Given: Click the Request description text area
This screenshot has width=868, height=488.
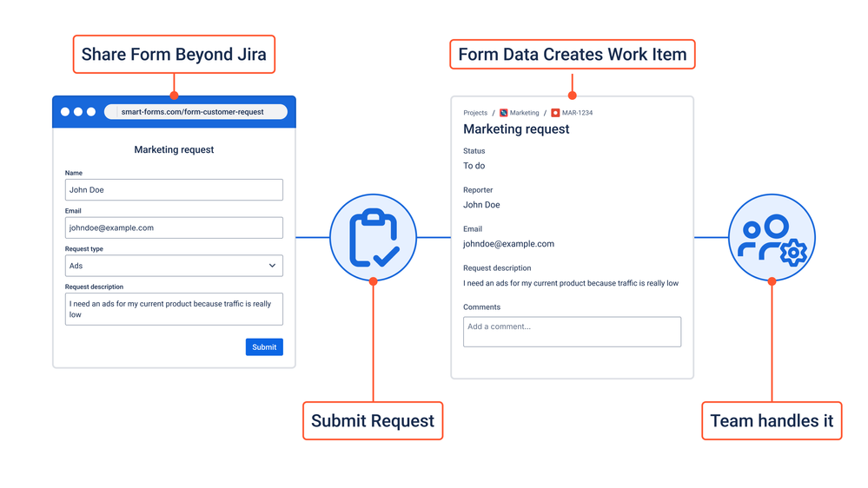Looking at the screenshot, I should (x=174, y=309).
